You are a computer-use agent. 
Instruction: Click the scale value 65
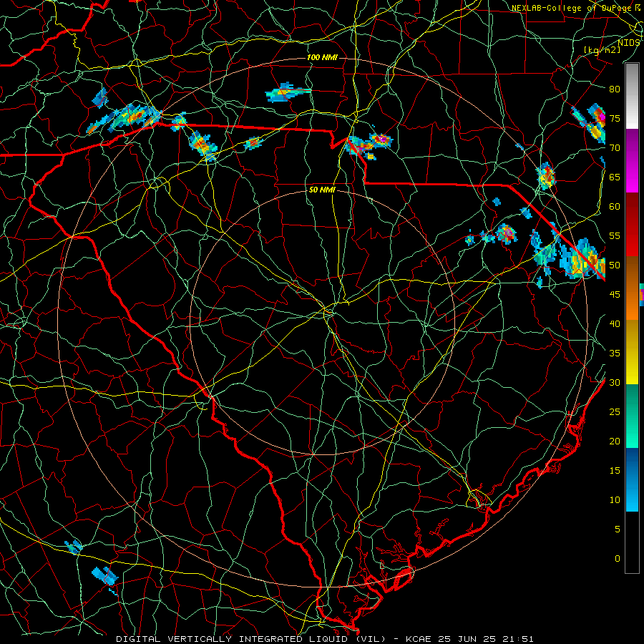coord(615,177)
